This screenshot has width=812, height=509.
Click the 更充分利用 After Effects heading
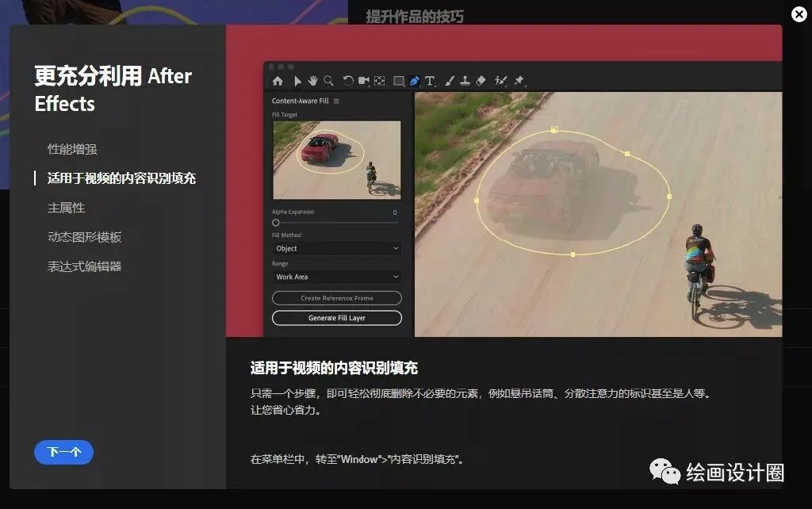click(x=113, y=90)
